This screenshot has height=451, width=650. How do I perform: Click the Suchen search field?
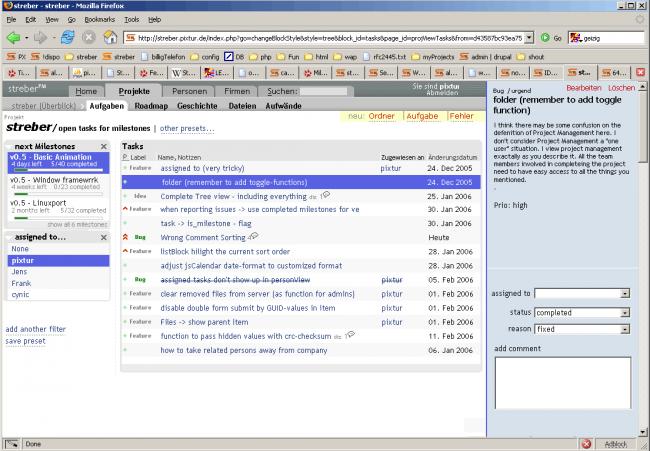tap(323, 91)
